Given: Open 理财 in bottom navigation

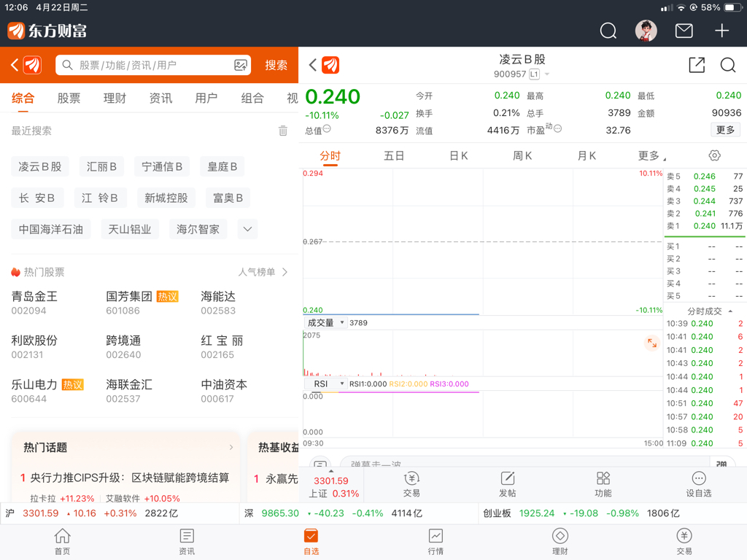Looking at the screenshot, I should coord(560,542).
